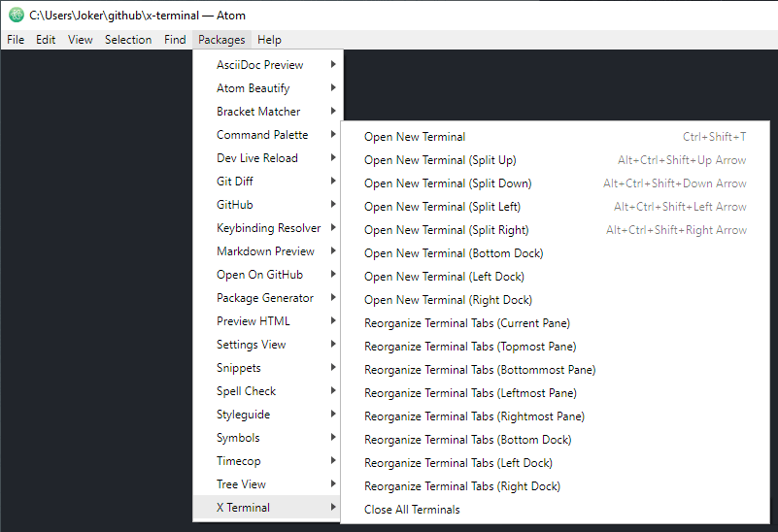
Task: Select Reorganize Terminal Tabs (Current Pane)
Action: (x=556, y=322)
